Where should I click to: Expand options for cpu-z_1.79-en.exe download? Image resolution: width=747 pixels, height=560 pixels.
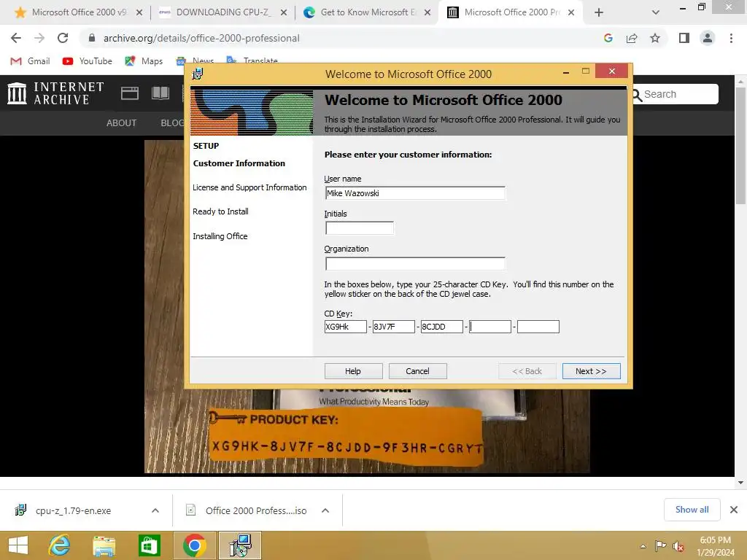(155, 510)
